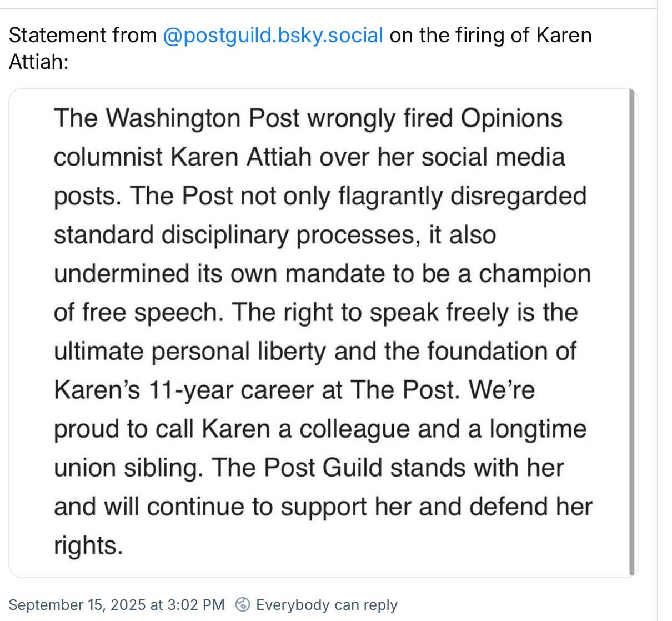Click the gray vertical bar beside the statement image
This screenshot has height=621, width=672.
[631, 332]
